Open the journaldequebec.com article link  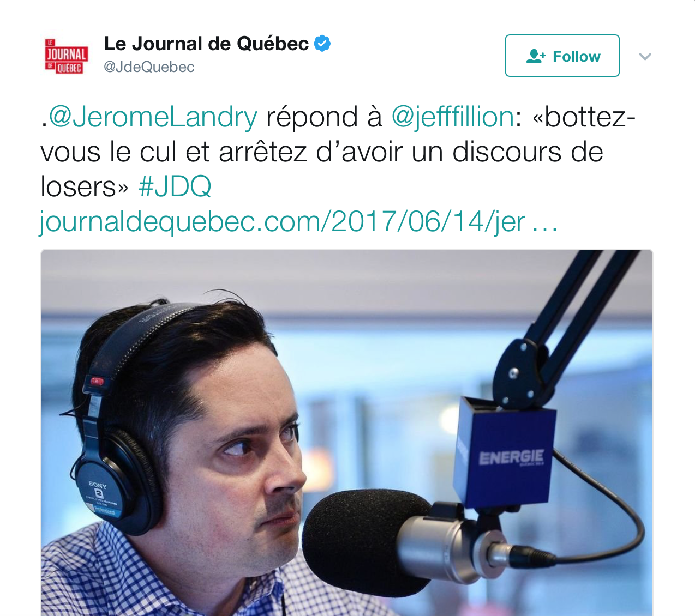coord(283,222)
